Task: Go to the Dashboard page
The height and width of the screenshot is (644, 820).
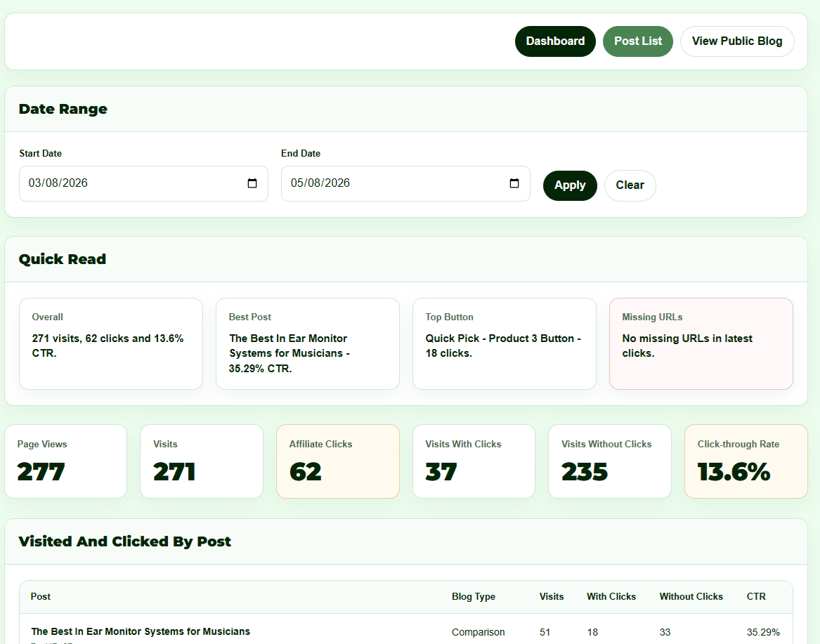Action: [x=555, y=41]
